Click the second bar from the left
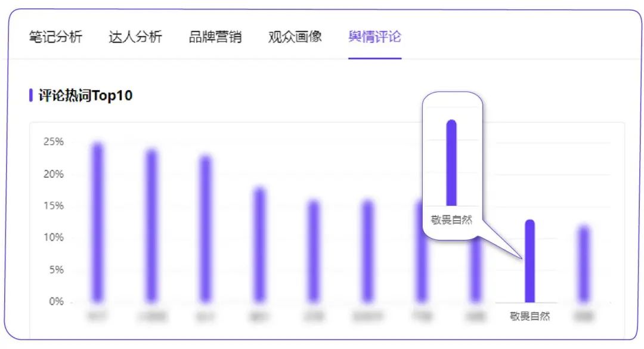Screen dimensions: 644x349 (x=151, y=226)
